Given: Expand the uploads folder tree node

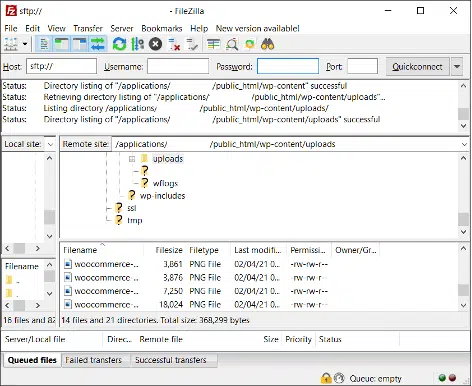Looking at the screenshot, I should coord(132,159).
